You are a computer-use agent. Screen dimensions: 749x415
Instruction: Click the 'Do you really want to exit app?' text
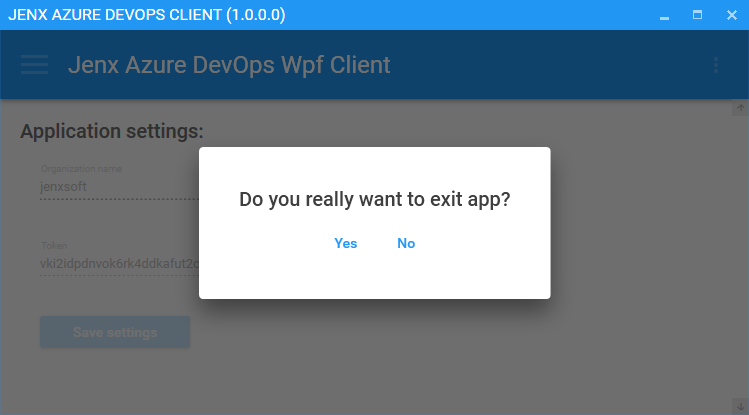point(374,200)
